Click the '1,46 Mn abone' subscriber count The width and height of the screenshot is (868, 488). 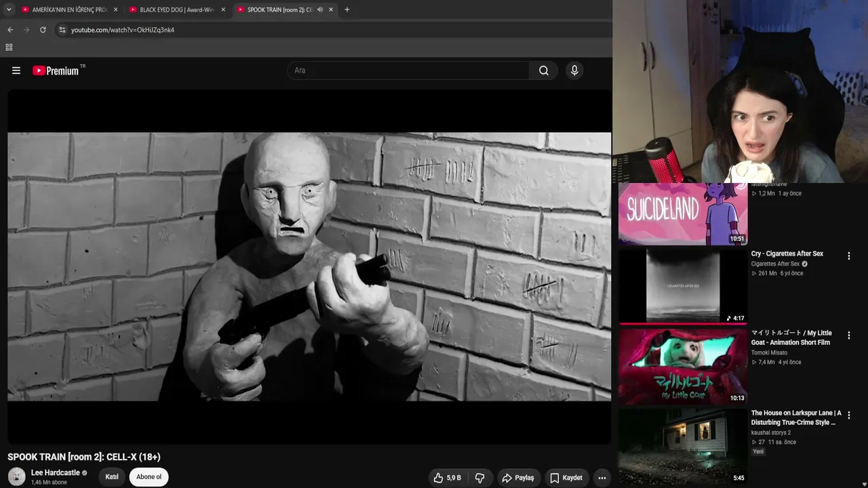click(49, 483)
